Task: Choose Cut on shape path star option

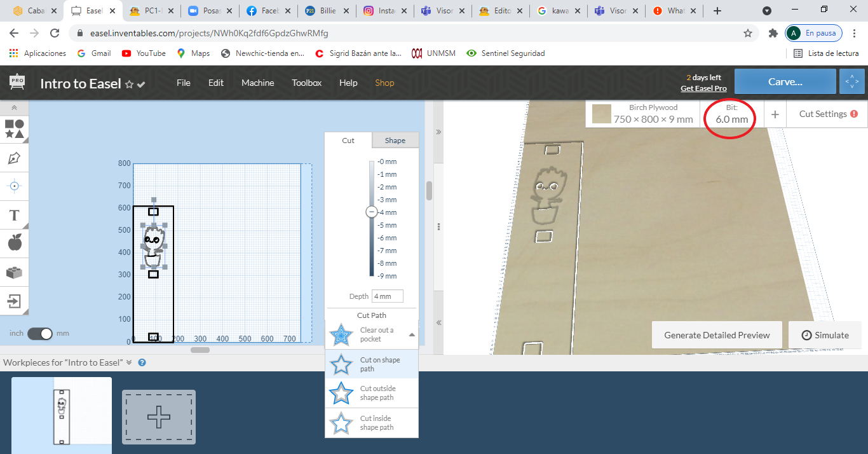Action: [372, 364]
